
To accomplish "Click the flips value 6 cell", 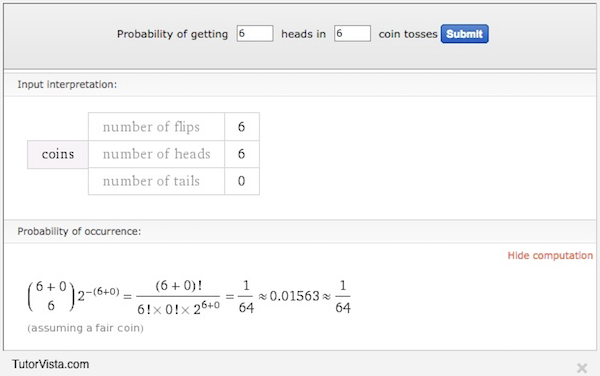I will pos(242,127).
